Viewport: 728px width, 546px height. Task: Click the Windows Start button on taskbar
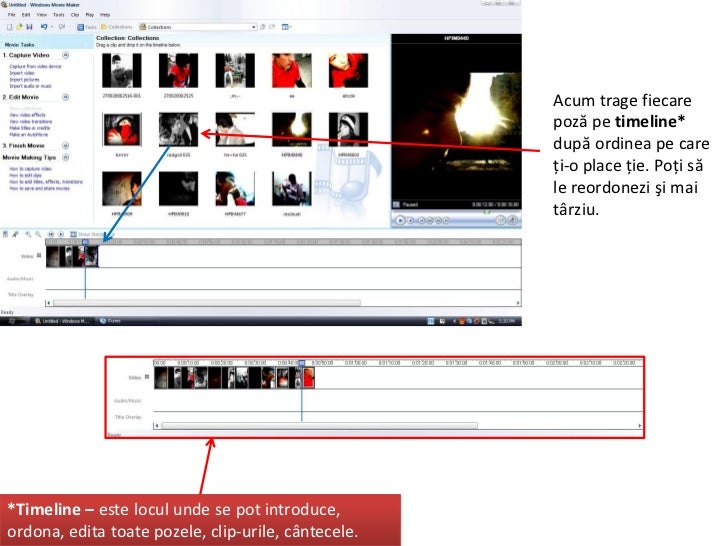12,321
